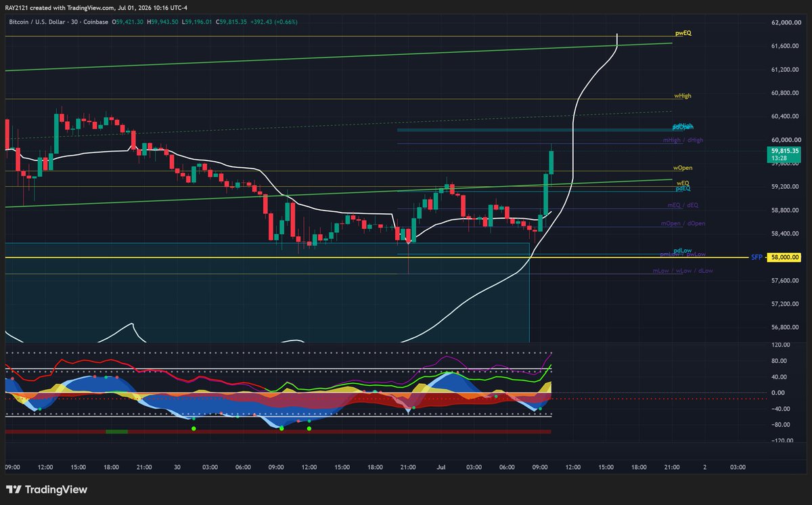Click 62,000.00 on the price axis
This screenshot has width=812, height=505.
click(785, 22)
